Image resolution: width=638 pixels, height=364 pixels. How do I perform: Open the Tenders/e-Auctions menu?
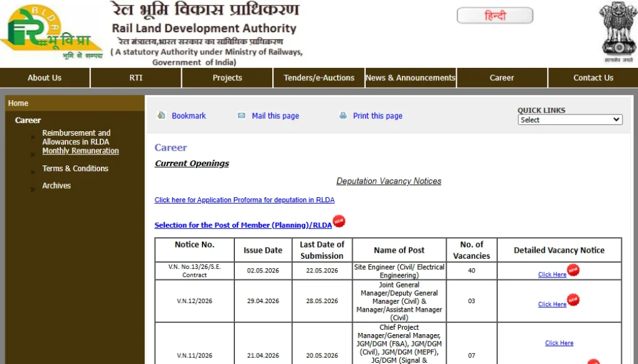pyautogui.click(x=318, y=78)
